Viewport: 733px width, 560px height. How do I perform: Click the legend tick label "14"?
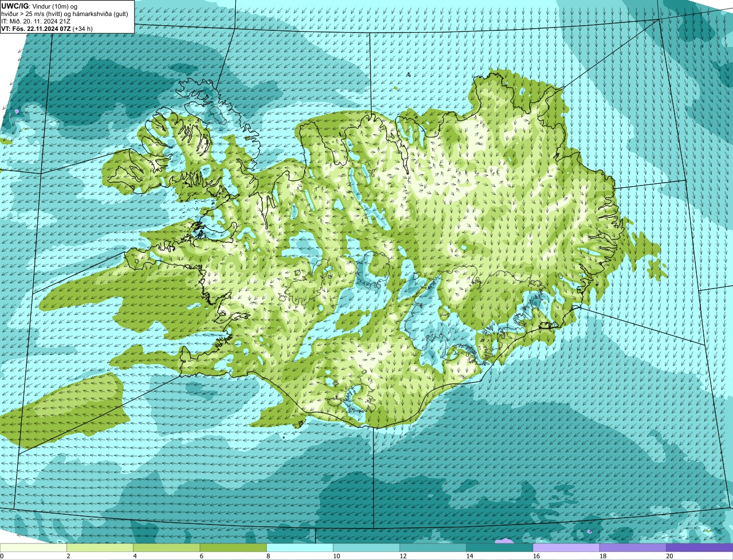(x=470, y=556)
